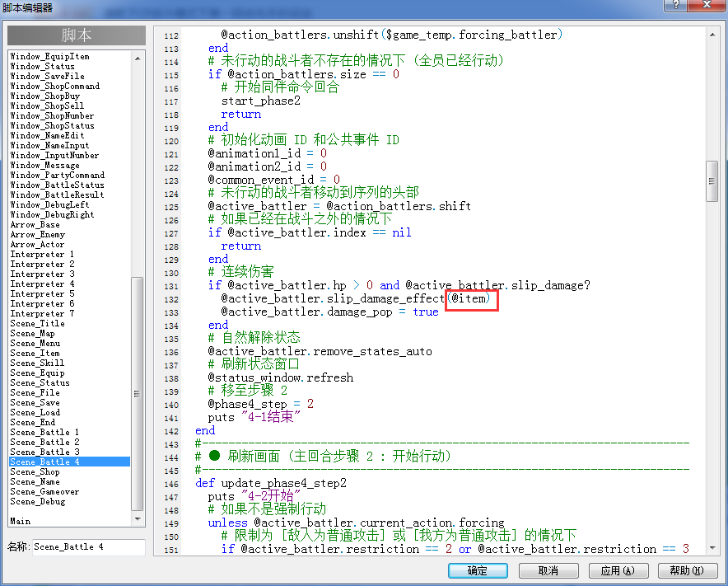Open help with 帮助(H) button
Image resolution: width=728 pixels, height=586 pixels.
pos(687,570)
